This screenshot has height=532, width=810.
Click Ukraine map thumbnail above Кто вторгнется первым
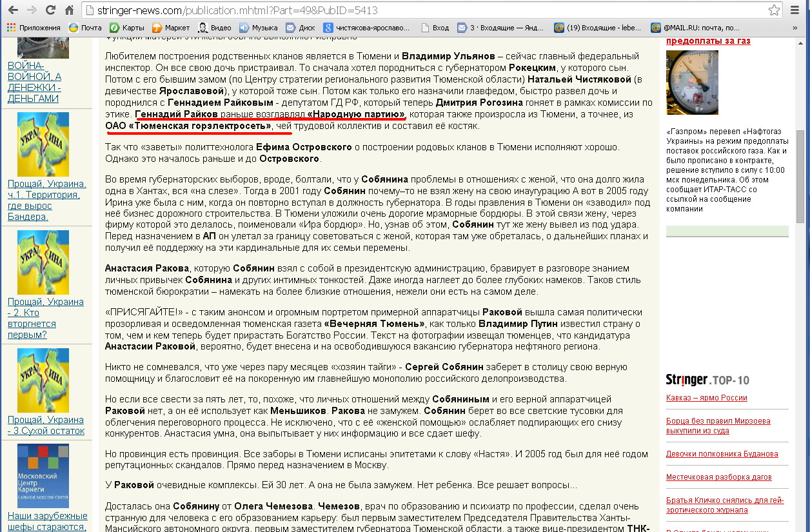[x=43, y=262]
